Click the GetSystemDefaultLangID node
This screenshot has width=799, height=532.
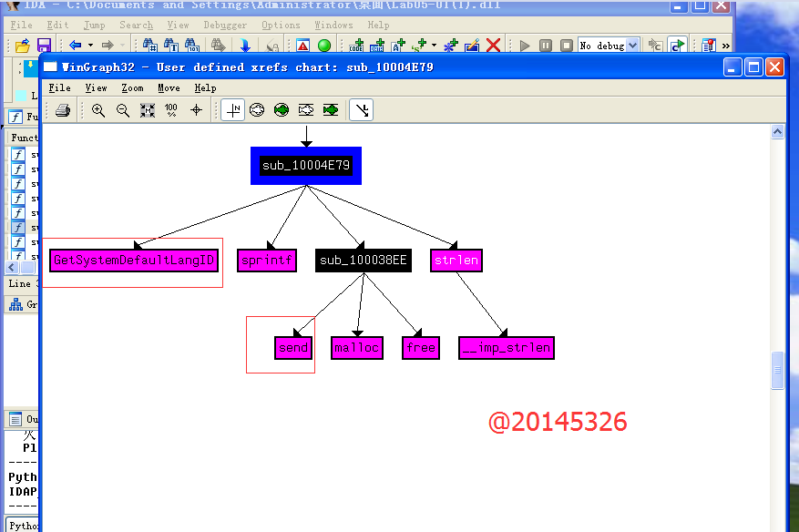[134, 261]
